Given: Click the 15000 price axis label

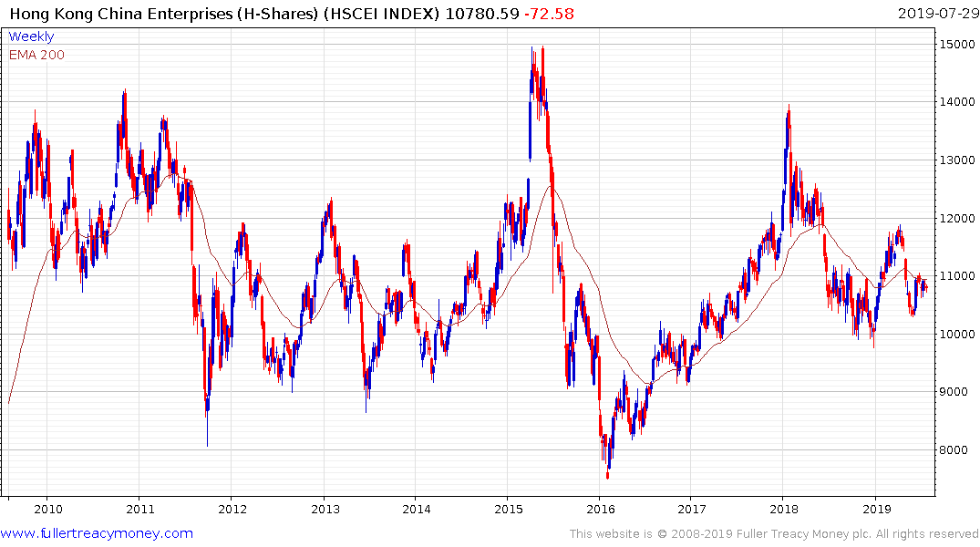Looking at the screenshot, I should click(957, 45).
